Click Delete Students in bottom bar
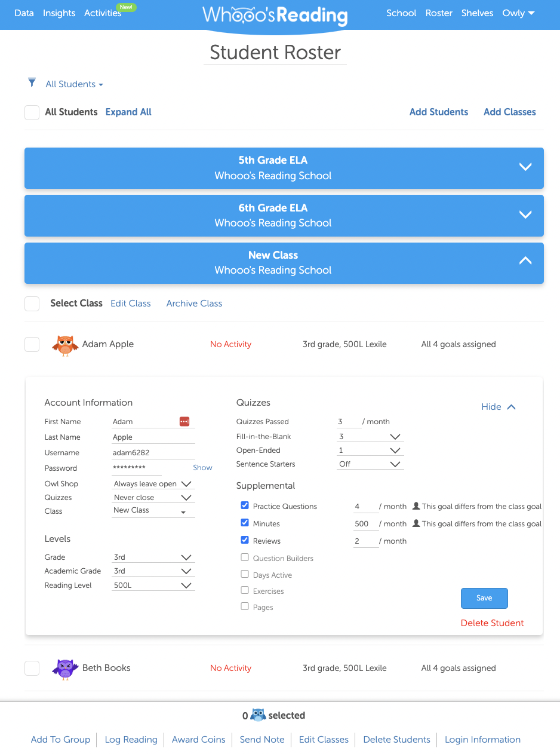Viewport: 560px width, 754px height. point(396,740)
